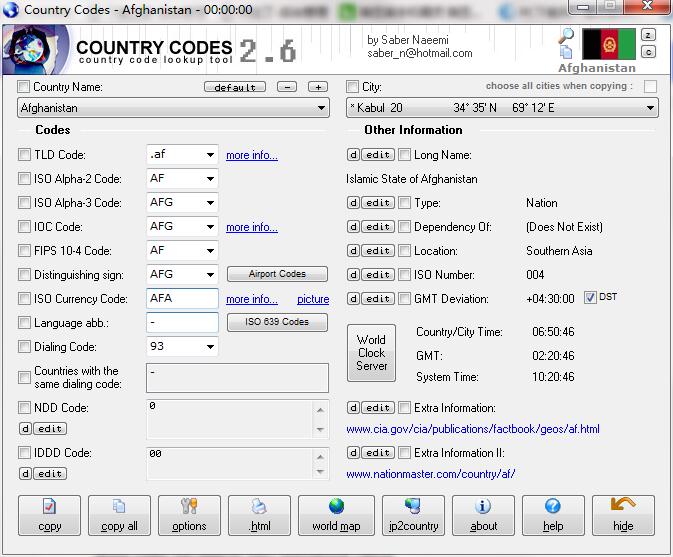Enable the Dialing Code checkbox
The height and width of the screenshot is (557, 673).
pos(25,347)
